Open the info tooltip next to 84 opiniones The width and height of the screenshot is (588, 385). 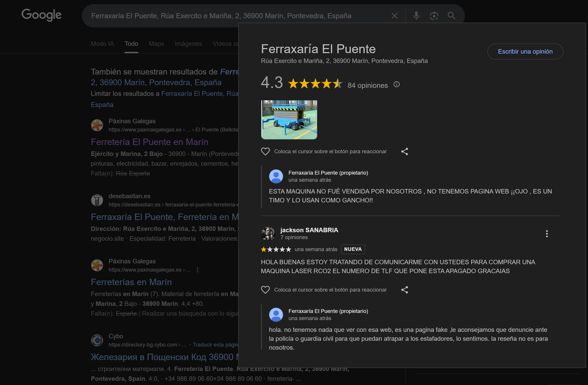pos(396,84)
